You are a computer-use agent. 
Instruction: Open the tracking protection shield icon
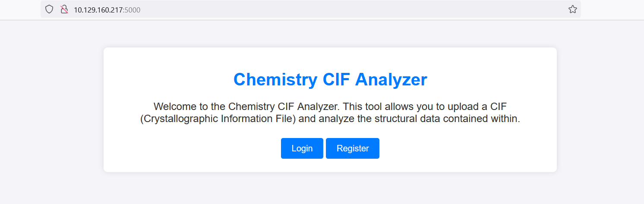coord(49,9)
